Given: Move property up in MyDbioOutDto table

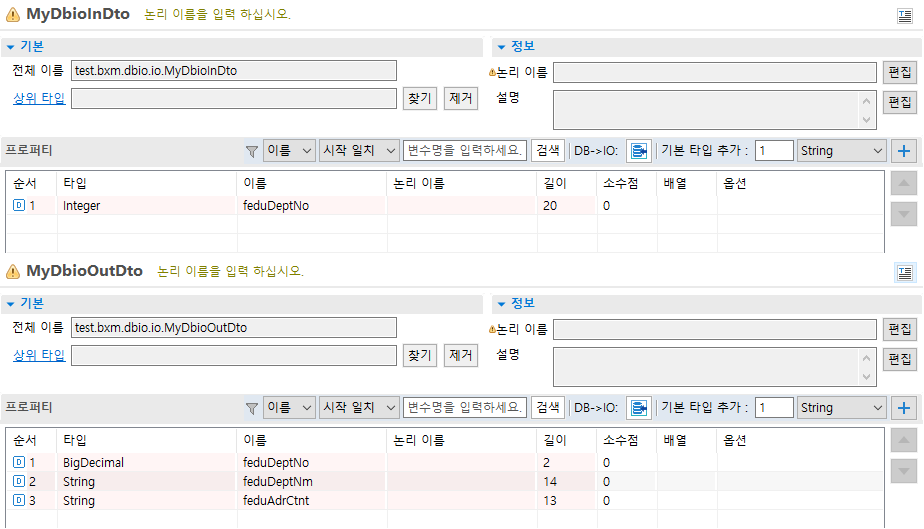Looking at the screenshot, I should pyautogui.click(x=903, y=440).
